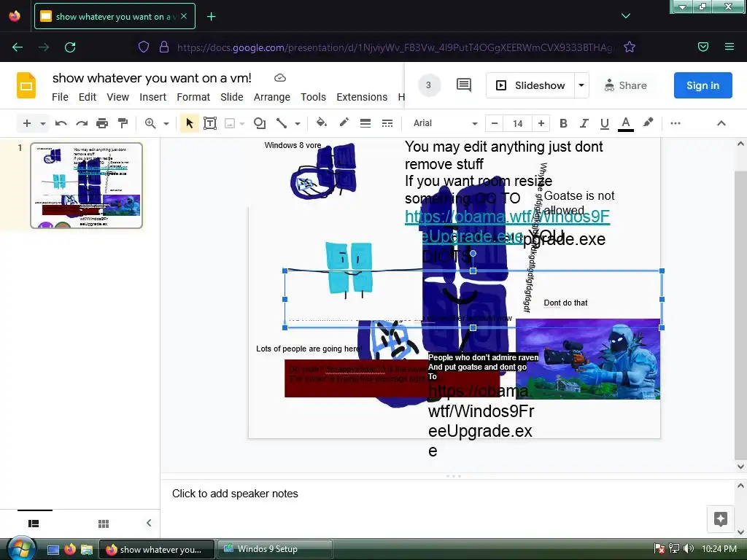747x560 pixels.
Task: Show the 3 viewers badge
Action: pyautogui.click(x=428, y=85)
